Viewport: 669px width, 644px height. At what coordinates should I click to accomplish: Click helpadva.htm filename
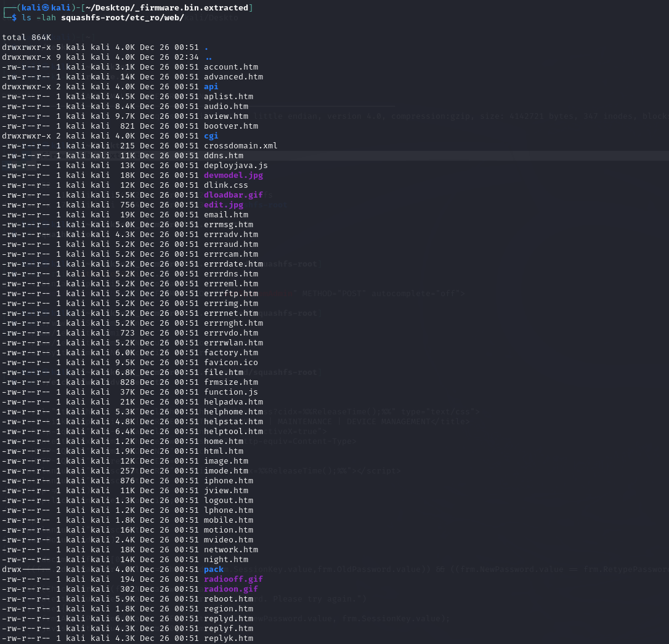coord(233,402)
